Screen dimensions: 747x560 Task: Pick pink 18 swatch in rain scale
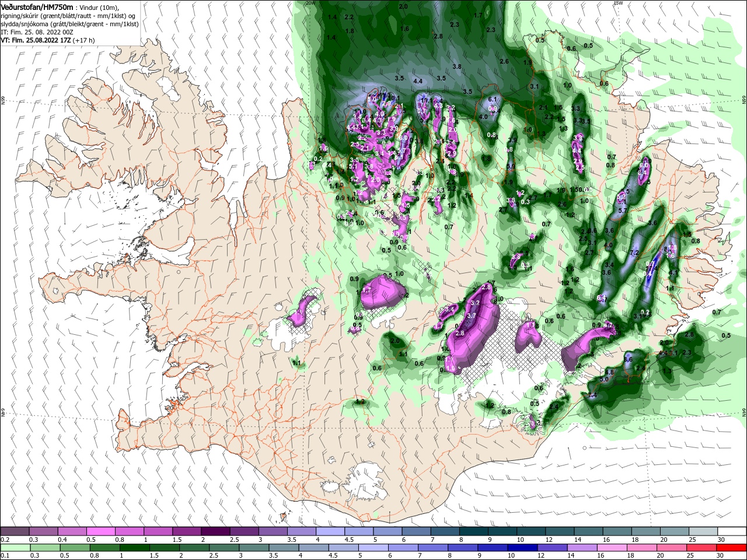[x=643, y=548]
